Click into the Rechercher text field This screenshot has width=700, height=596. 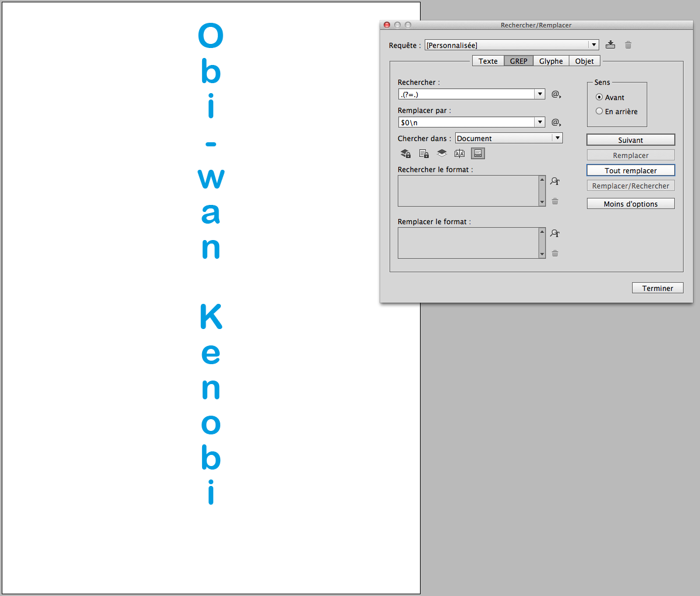point(466,94)
